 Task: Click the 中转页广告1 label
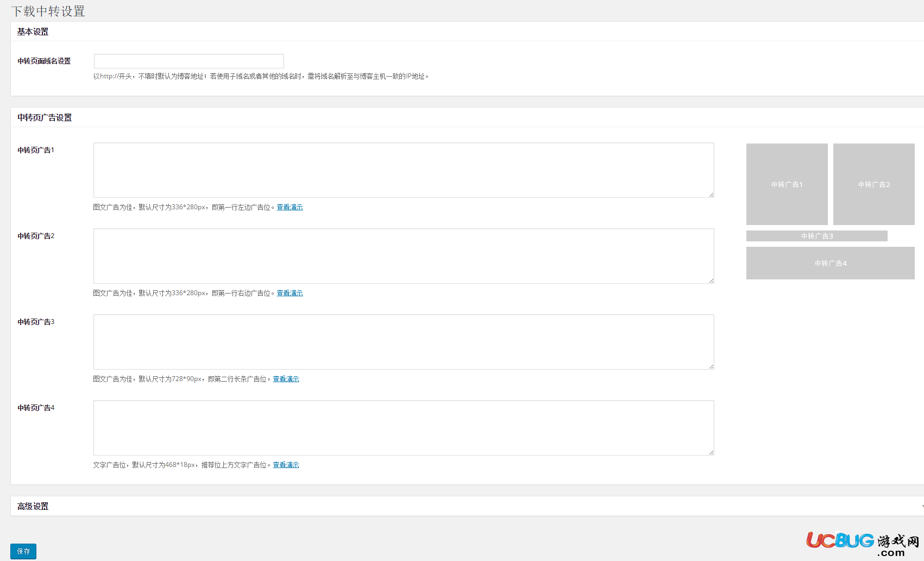click(36, 150)
